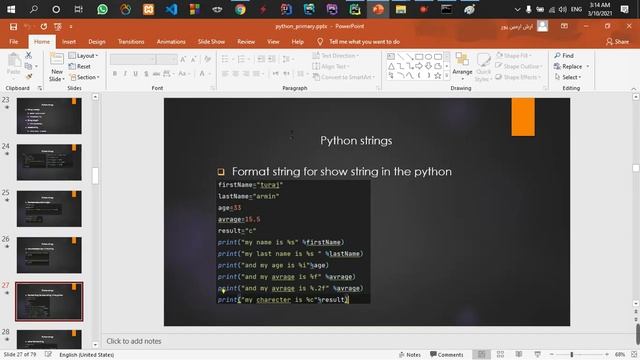This screenshot has width=640, height=360.
Task: Open the Section dropdown
Action: point(85,77)
